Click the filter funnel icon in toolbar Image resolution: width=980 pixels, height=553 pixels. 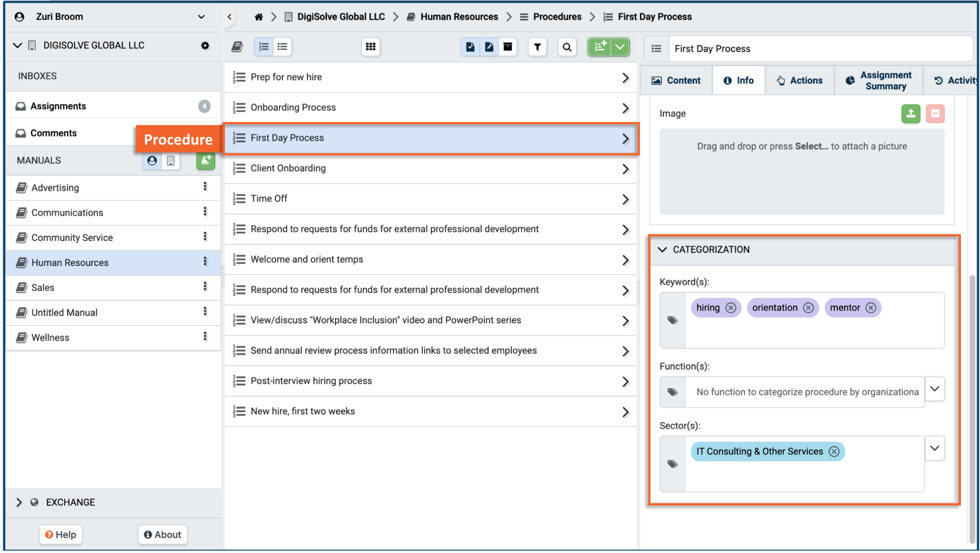[537, 47]
